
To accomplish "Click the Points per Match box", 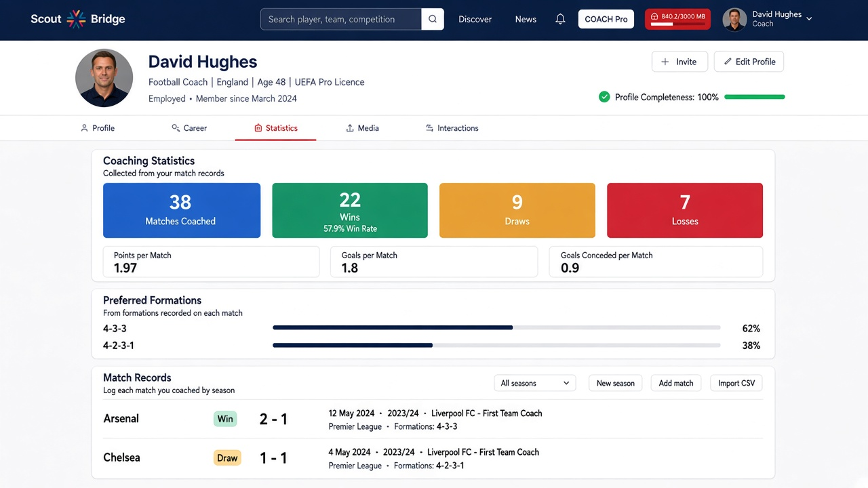I will [x=211, y=262].
